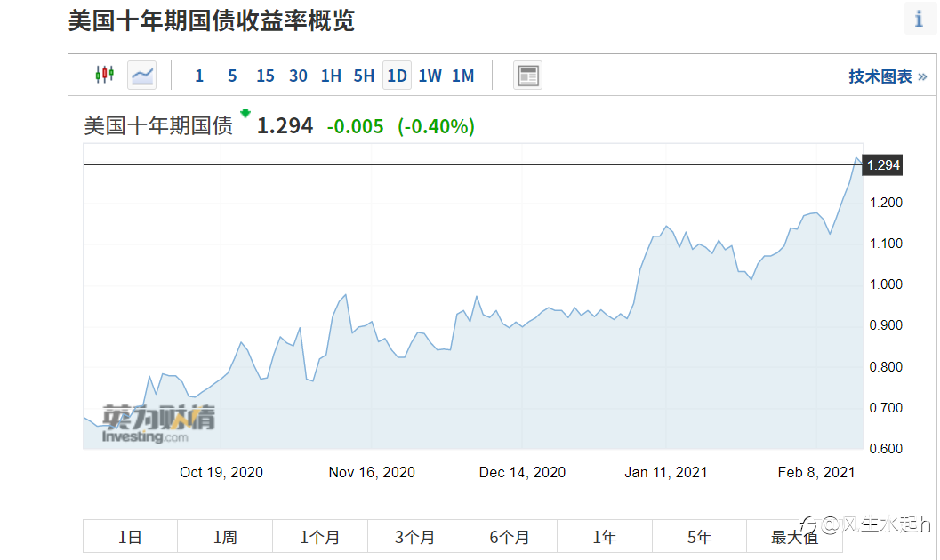940x560 pixels.
Task: Set time range to 5年
Action: click(x=699, y=537)
